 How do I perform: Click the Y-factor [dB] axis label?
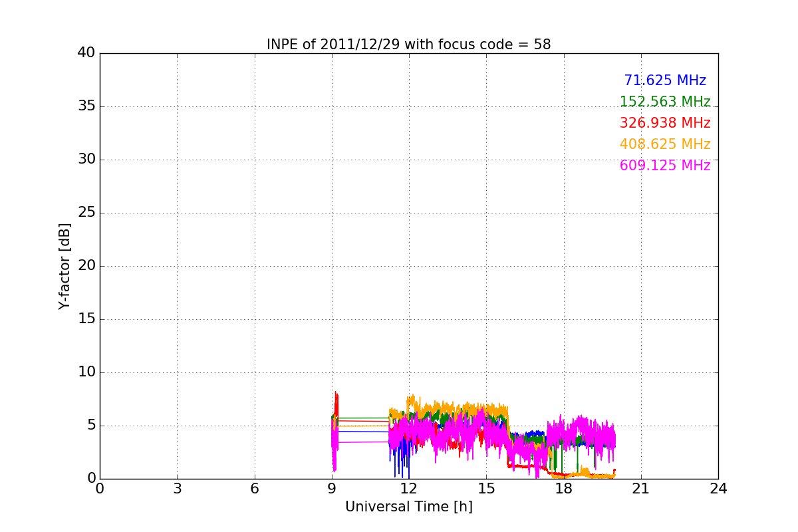65,266
